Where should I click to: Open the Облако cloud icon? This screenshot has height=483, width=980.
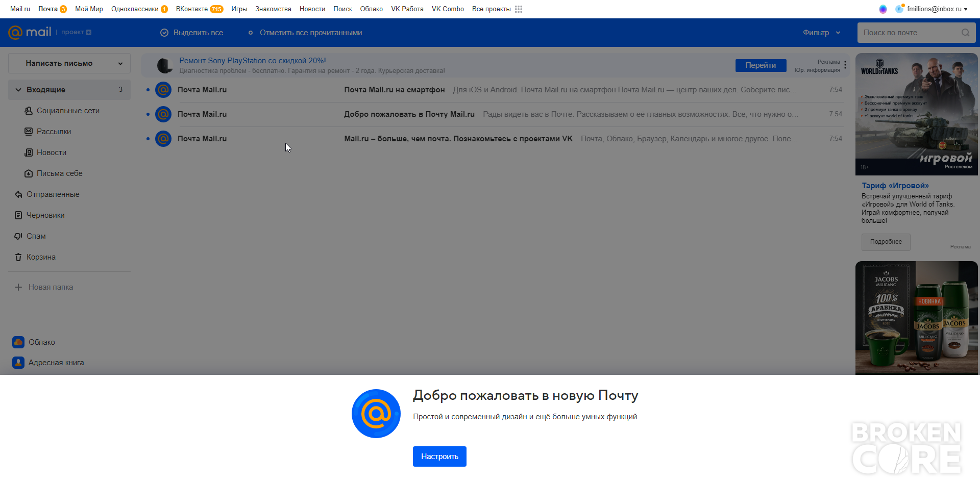click(x=18, y=342)
